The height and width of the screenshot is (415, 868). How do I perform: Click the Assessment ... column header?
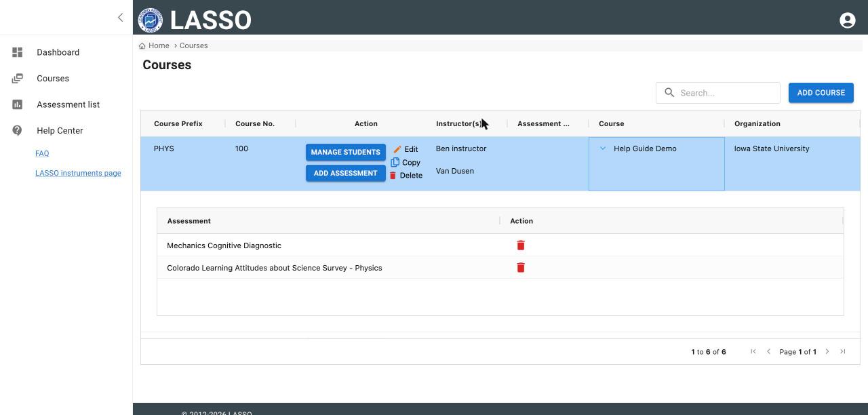544,124
